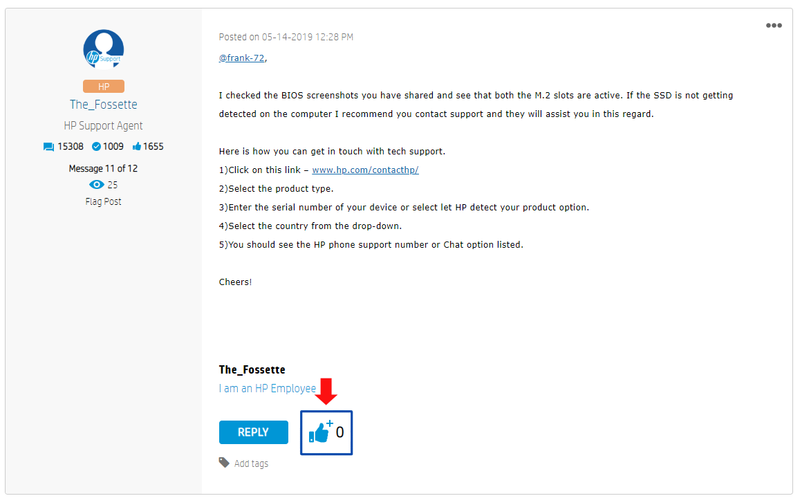
Task: Click the post date 05-14-2019 timestamp
Action: point(286,37)
